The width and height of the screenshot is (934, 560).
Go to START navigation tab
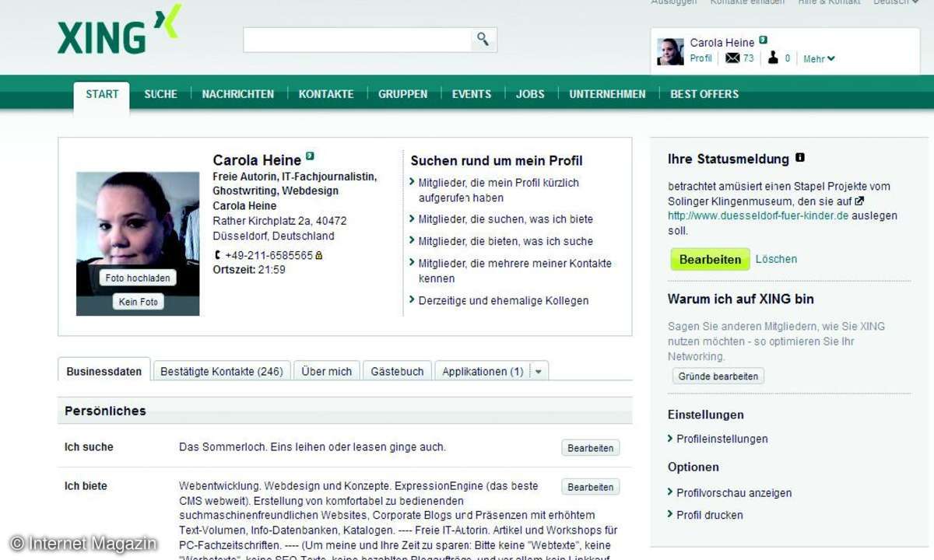pos(102,94)
